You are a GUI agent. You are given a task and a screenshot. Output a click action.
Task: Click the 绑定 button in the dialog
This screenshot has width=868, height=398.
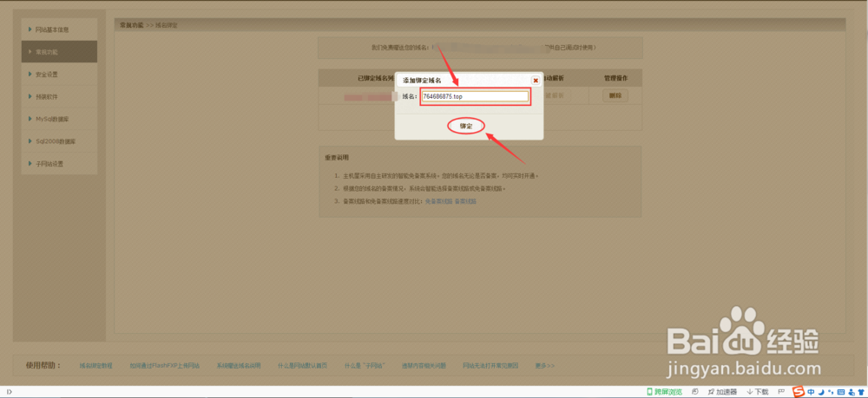pos(466,126)
